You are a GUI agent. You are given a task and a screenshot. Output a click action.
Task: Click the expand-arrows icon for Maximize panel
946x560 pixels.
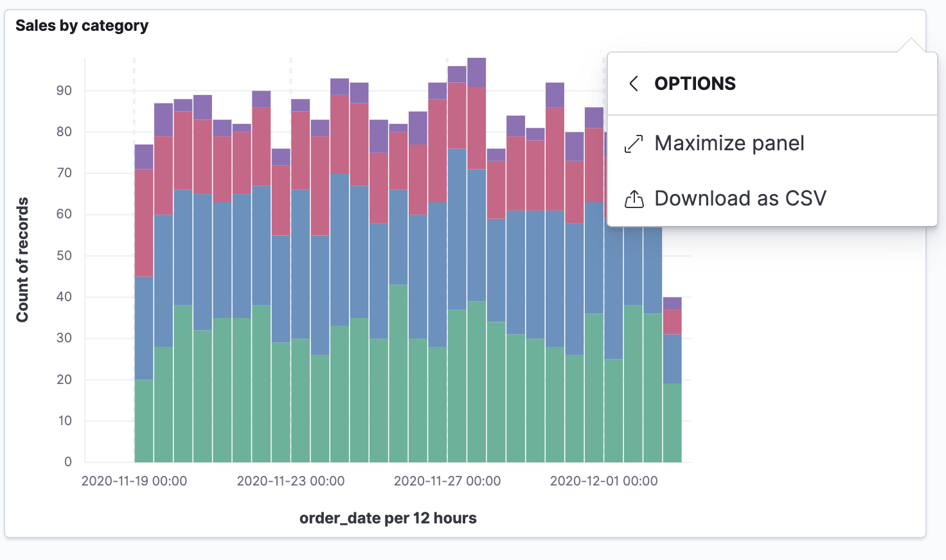pyautogui.click(x=634, y=144)
